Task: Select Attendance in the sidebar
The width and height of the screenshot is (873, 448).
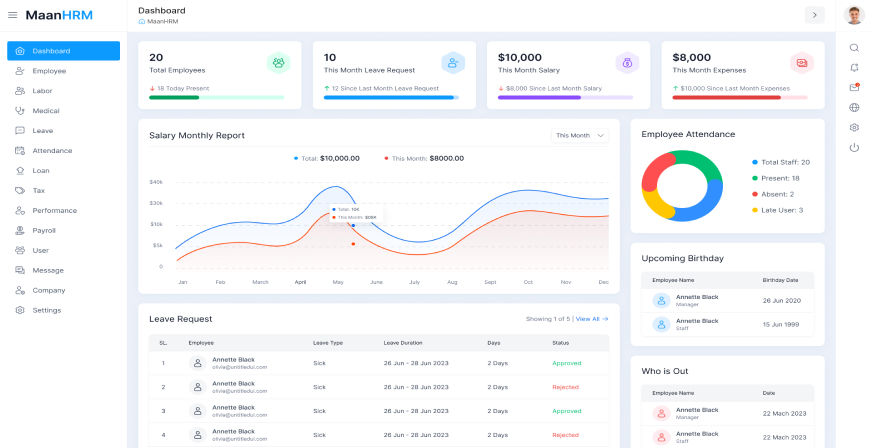Action: [52, 150]
